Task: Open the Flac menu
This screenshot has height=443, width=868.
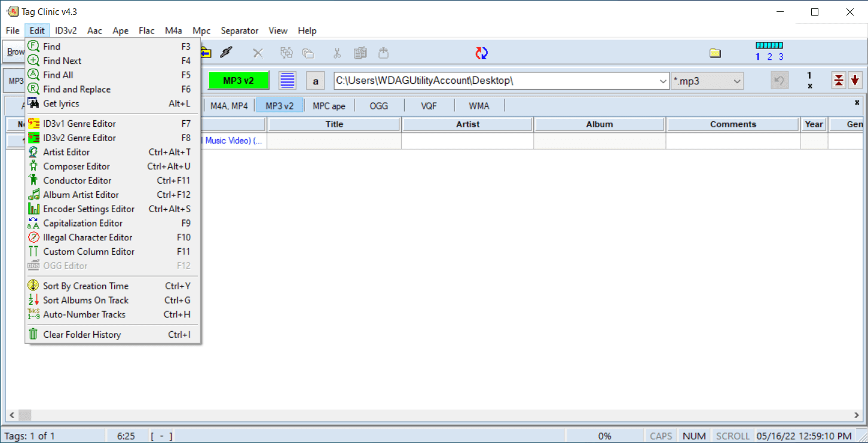Action: pos(146,30)
